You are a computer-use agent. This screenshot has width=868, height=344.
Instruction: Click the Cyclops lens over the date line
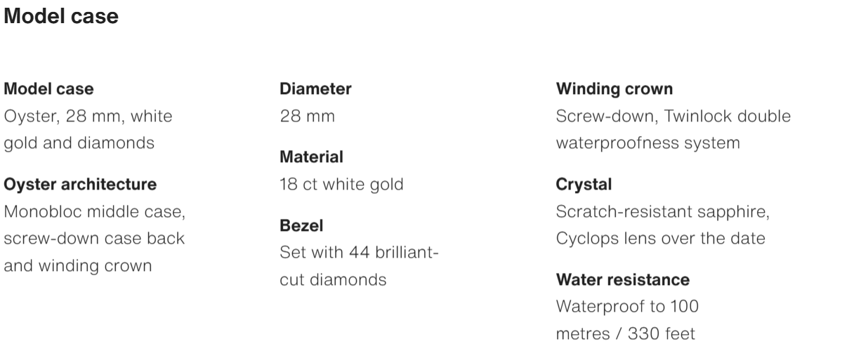click(660, 239)
